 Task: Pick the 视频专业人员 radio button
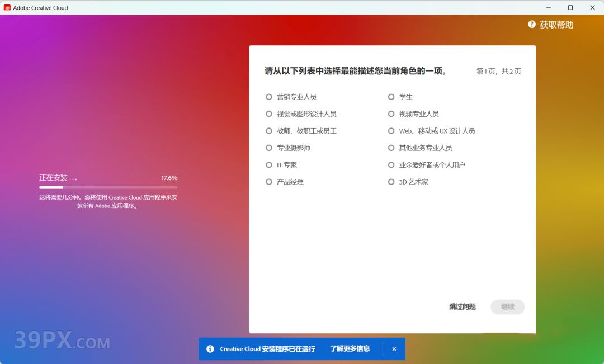point(391,114)
